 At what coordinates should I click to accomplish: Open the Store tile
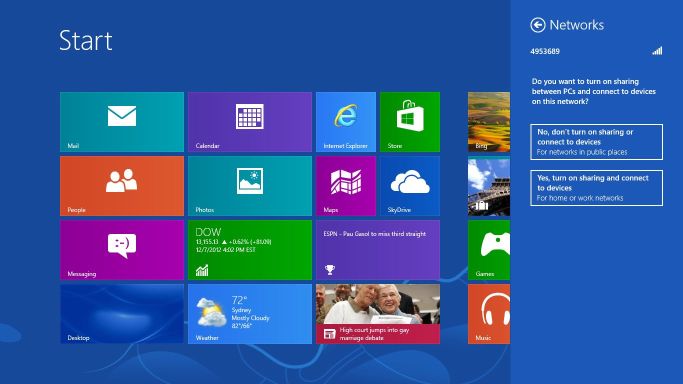tap(410, 122)
